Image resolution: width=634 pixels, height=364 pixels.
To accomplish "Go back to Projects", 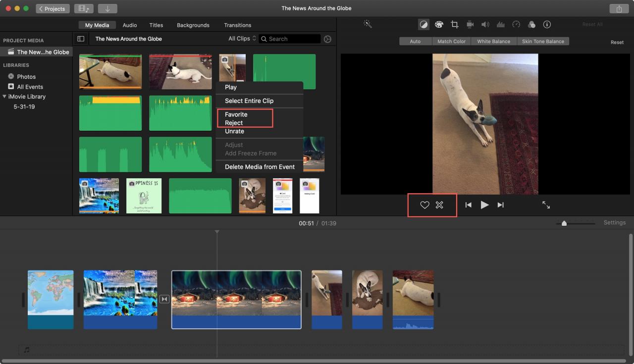I will point(53,9).
